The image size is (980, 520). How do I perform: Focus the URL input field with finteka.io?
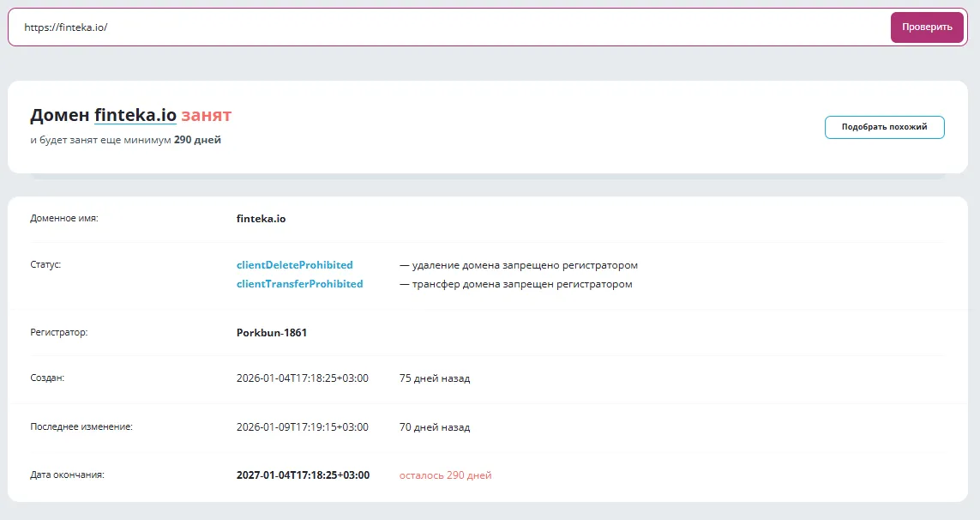(448, 27)
